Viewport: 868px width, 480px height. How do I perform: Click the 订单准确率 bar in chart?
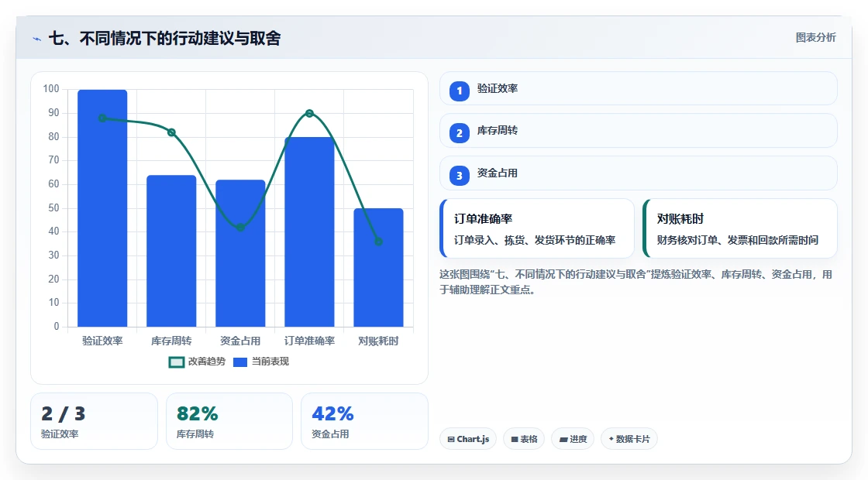(x=309, y=231)
